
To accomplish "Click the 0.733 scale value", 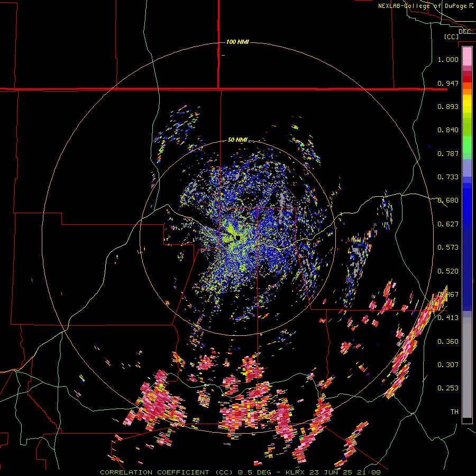I will [x=448, y=177].
